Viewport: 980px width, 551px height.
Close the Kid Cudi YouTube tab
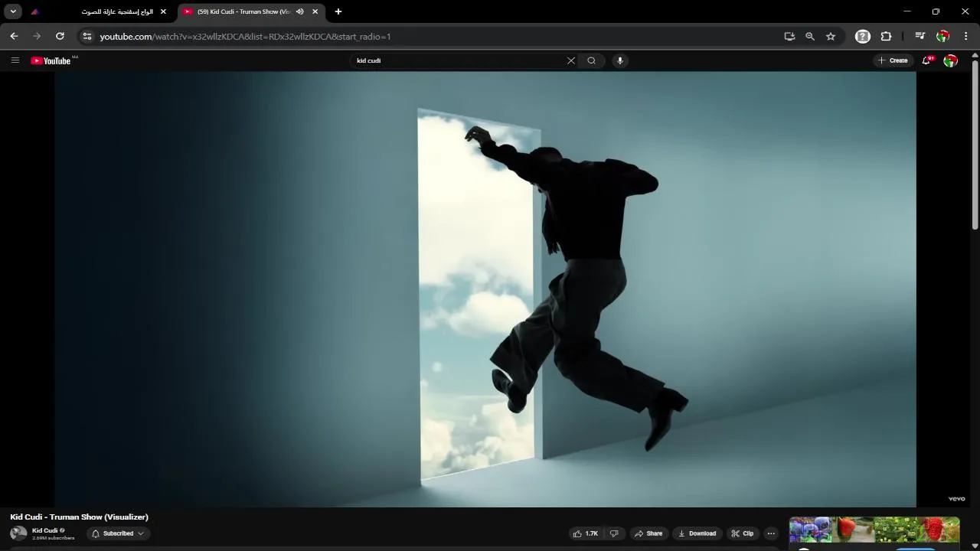coord(315,11)
